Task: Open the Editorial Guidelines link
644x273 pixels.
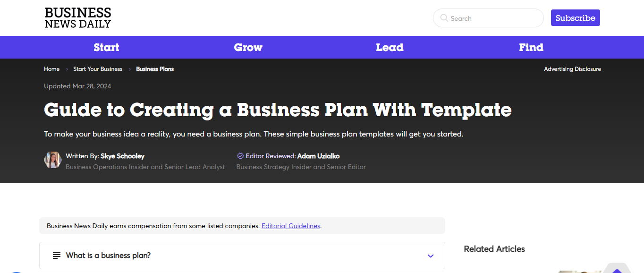Action: point(290,226)
